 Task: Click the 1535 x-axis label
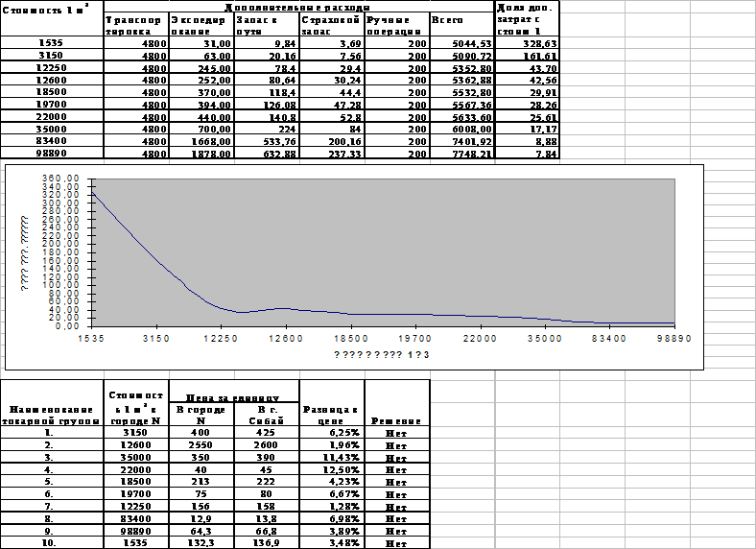[x=92, y=338]
